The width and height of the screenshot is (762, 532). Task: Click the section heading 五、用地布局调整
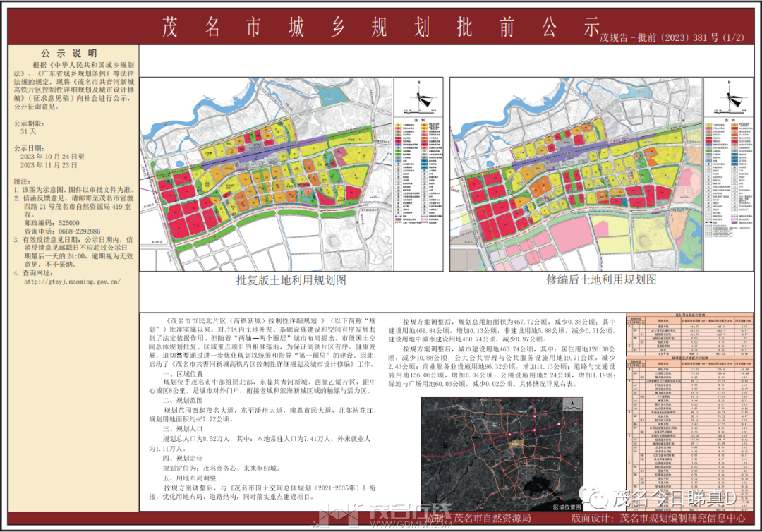[x=190, y=478]
